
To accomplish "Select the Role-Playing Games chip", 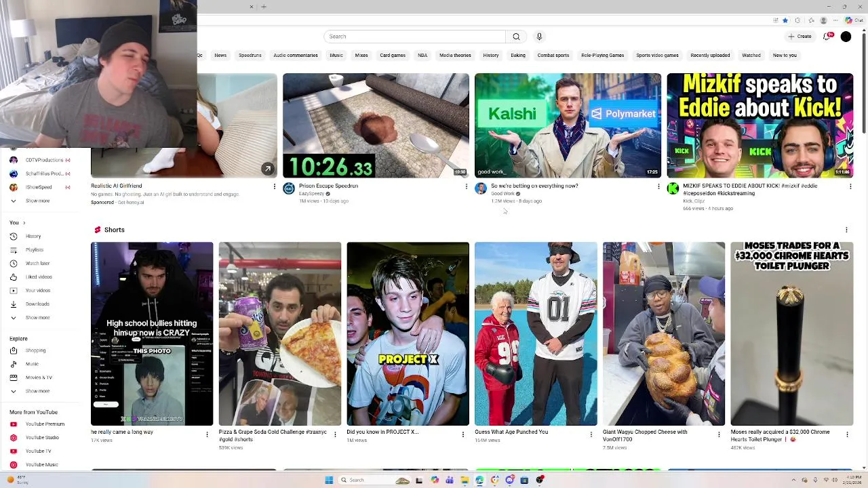I will coord(602,56).
